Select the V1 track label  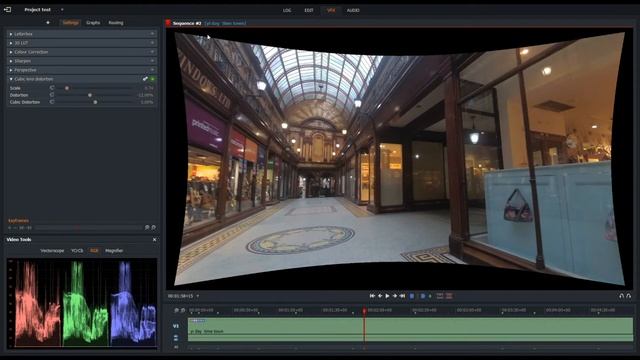coord(176,326)
